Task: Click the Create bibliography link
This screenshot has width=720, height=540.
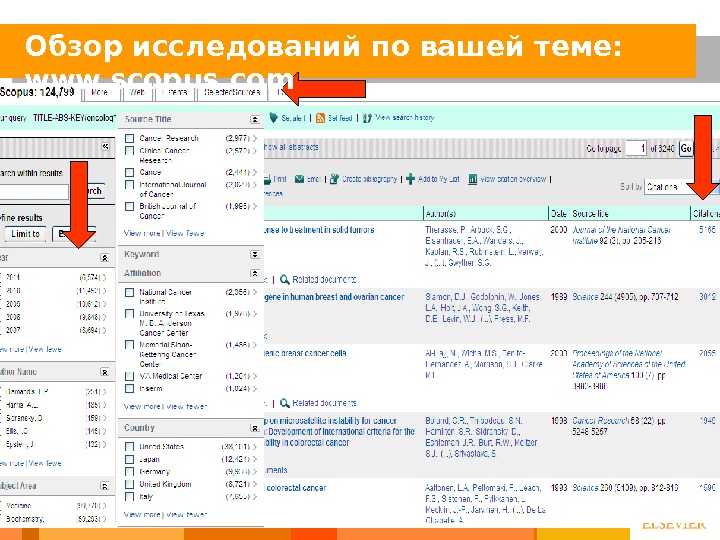Action: tap(369, 179)
